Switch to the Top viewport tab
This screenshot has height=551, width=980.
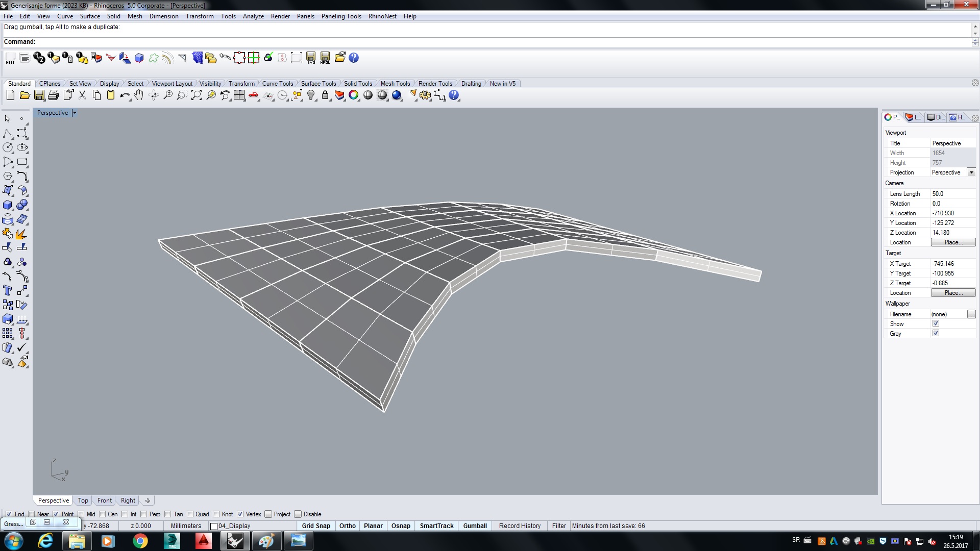[x=83, y=500]
